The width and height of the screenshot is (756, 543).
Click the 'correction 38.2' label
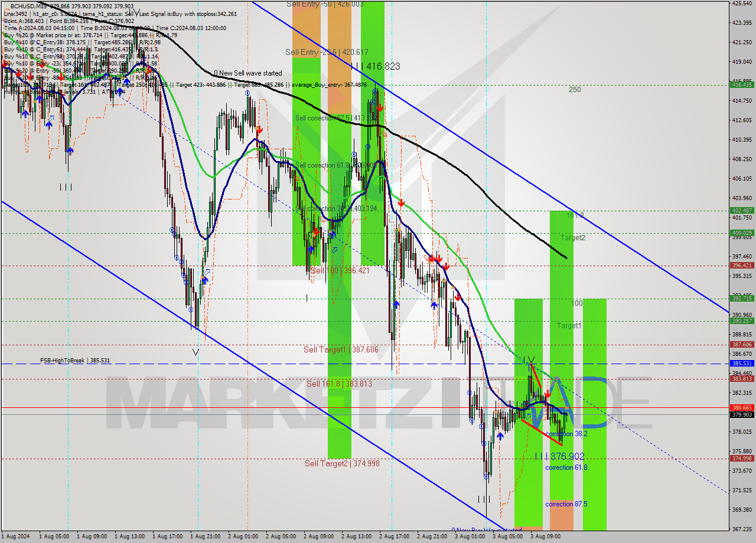(566, 433)
